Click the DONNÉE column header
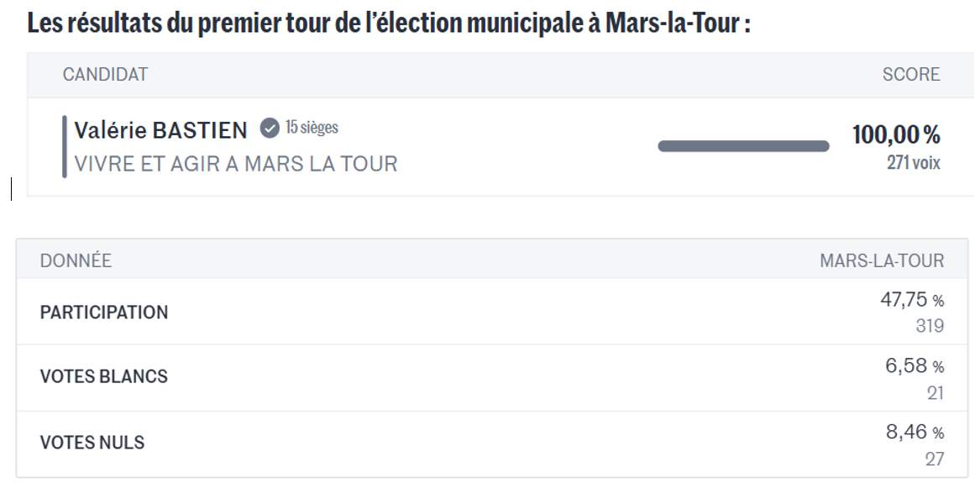 click(x=76, y=261)
